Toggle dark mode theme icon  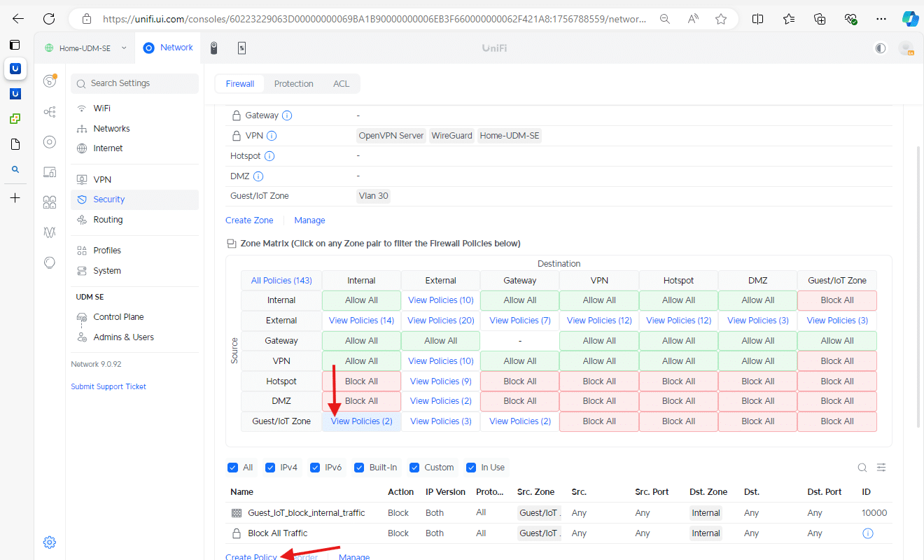tap(881, 48)
